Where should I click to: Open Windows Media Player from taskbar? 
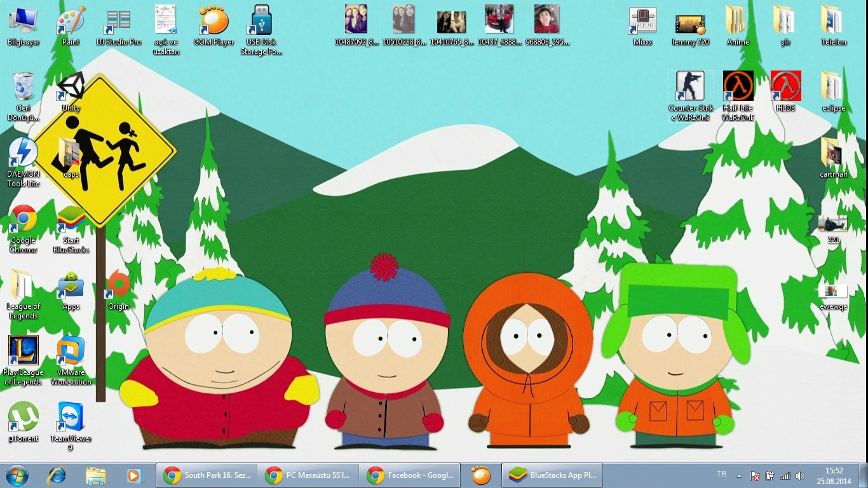[x=133, y=475]
